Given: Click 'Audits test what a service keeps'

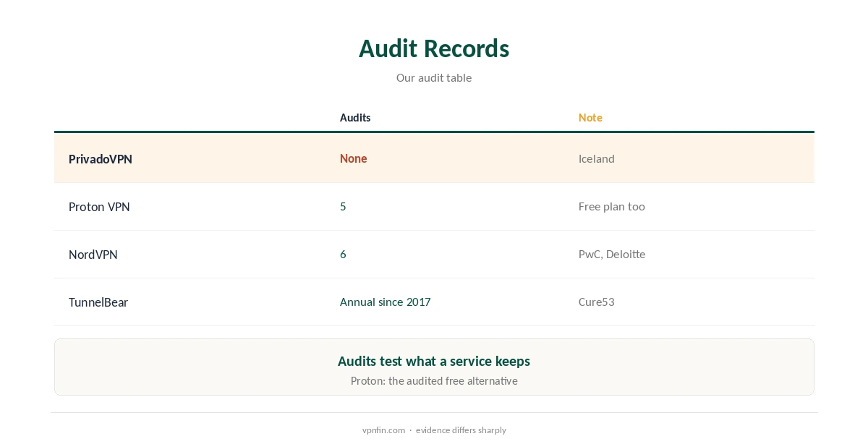Looking at the screenshot, I should pos(434,361).
